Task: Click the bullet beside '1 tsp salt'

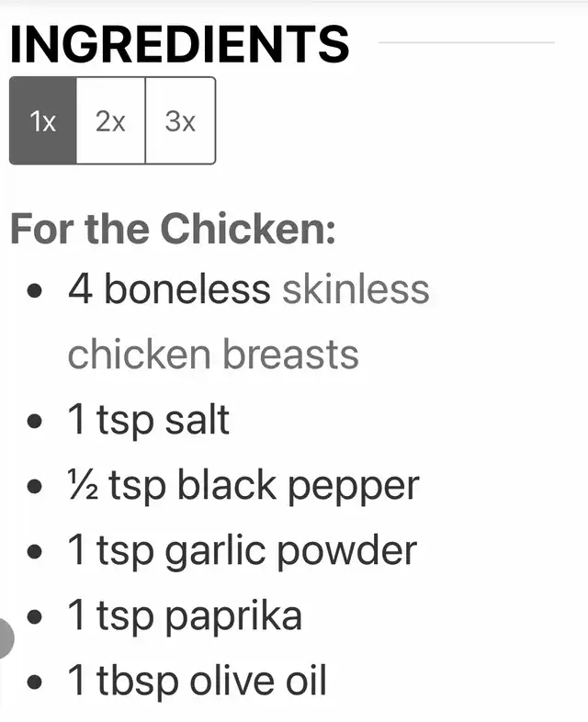Action: click(x=35, y=421)
